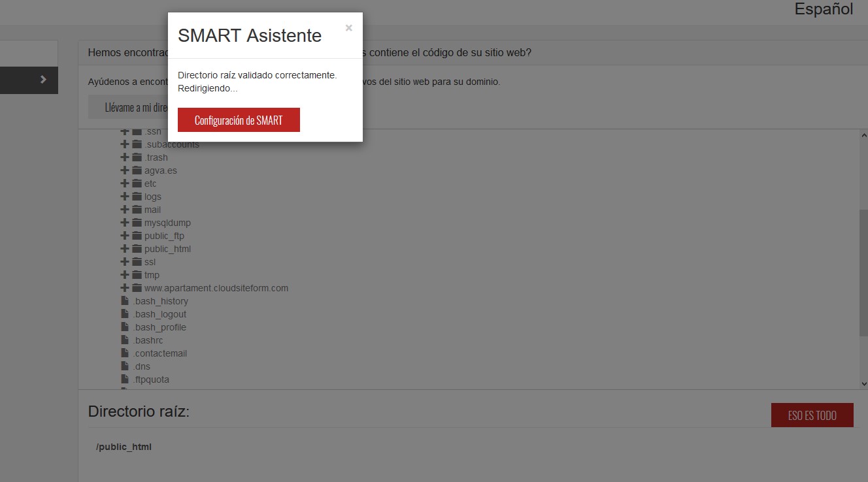Expand the logs folder plus icon
This screenshot has height=482, width=868.
[x=125, y=197]
